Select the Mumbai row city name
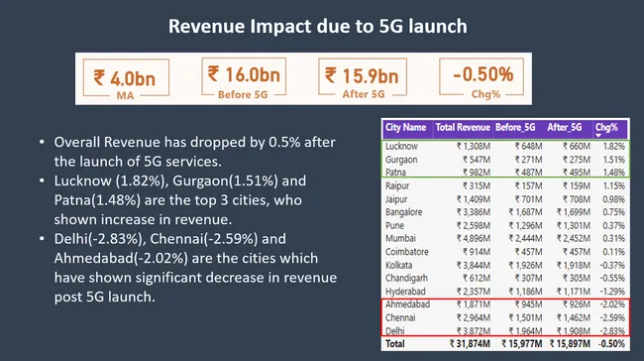Screen dimensions: 644x361 [x=400, y=238]
